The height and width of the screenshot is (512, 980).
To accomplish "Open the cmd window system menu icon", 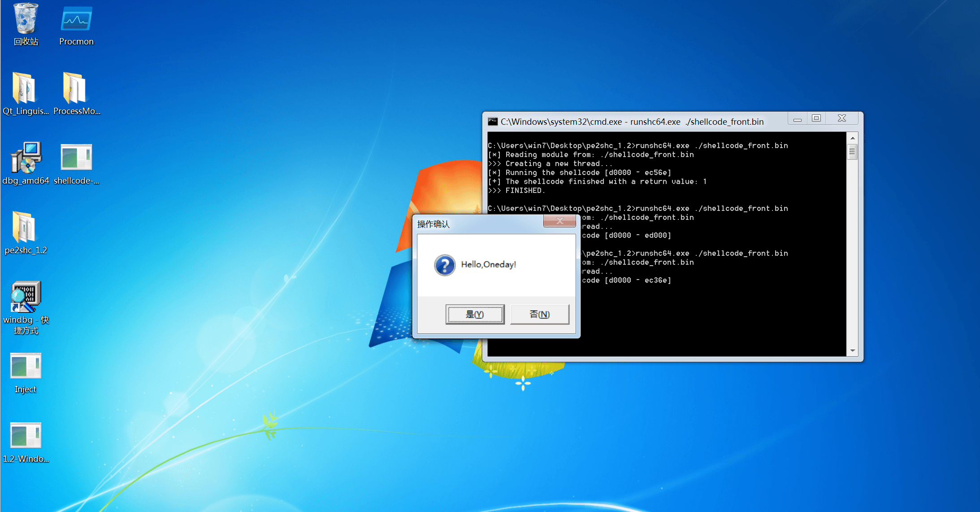I will click(x=493, y=122).
